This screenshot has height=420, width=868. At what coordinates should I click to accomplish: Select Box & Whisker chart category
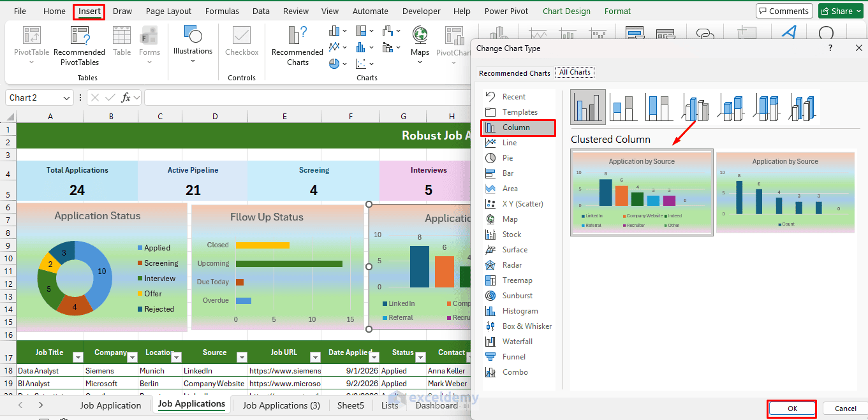[519, 326]
